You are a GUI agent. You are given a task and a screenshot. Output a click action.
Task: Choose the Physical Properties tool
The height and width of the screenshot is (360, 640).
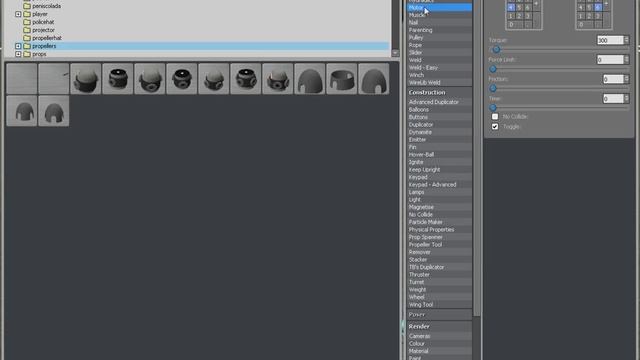pos(439,229)
